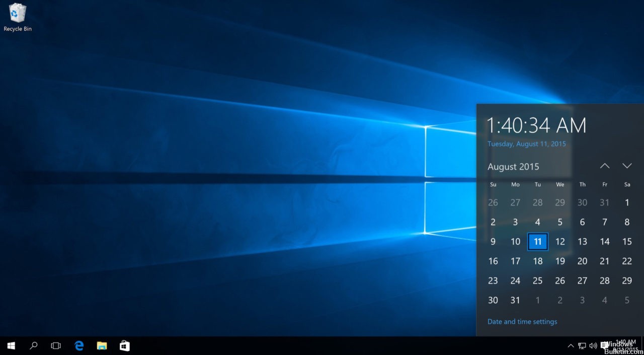Image resolution: width=644 pixels, height=355 pixels.
Task: Select the highlighted date 11
Action: pyautogui.click(x=537, y=241)
